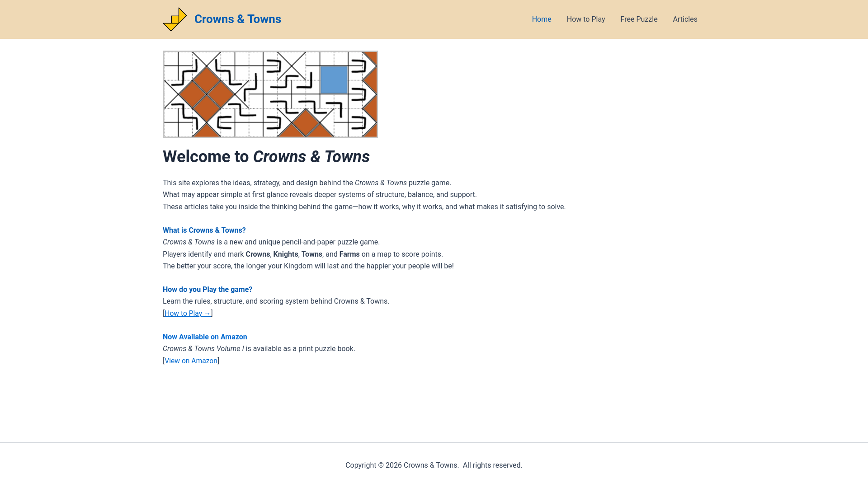Image resolution: width=868 pixels, height=488 pixels.
Task: Click the bold word 'Knights'
Action: click(x=286, y=254)
